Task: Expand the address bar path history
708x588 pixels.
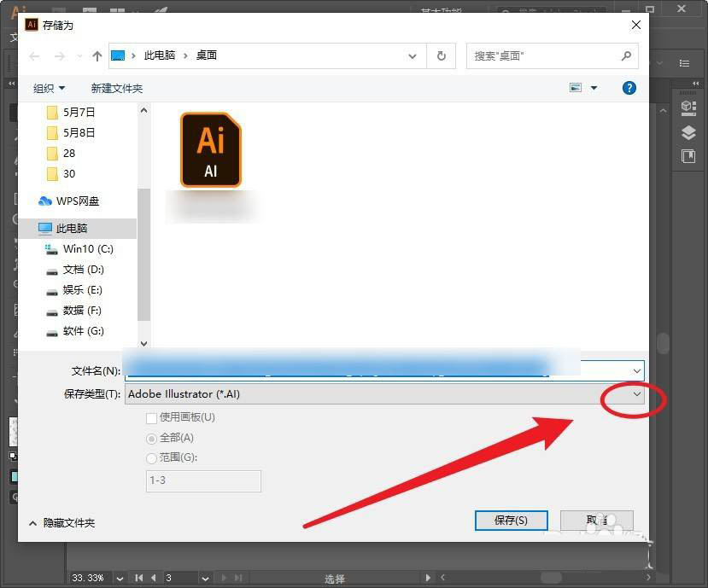Action: tap(413, 56)
